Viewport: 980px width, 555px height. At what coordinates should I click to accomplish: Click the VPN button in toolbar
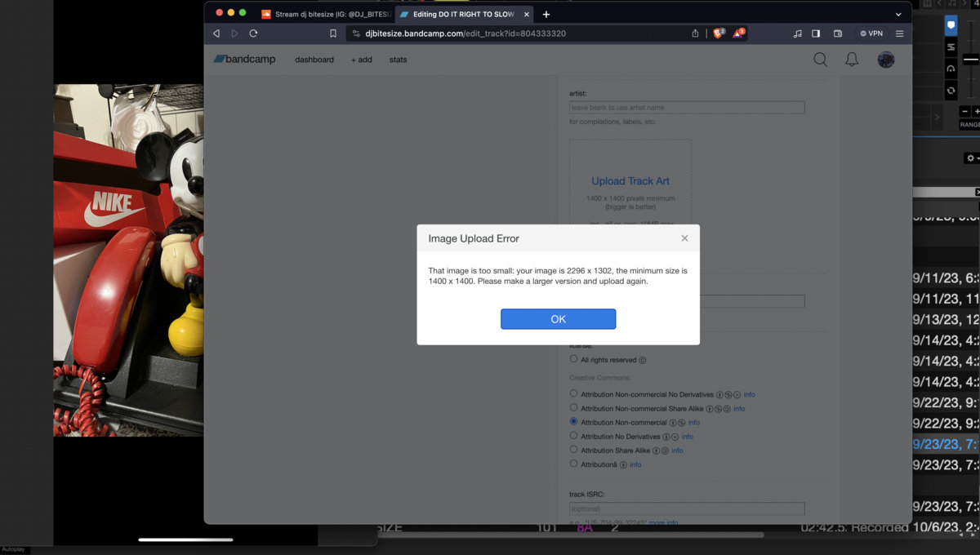pyautogui.click(x=871, y=33)
